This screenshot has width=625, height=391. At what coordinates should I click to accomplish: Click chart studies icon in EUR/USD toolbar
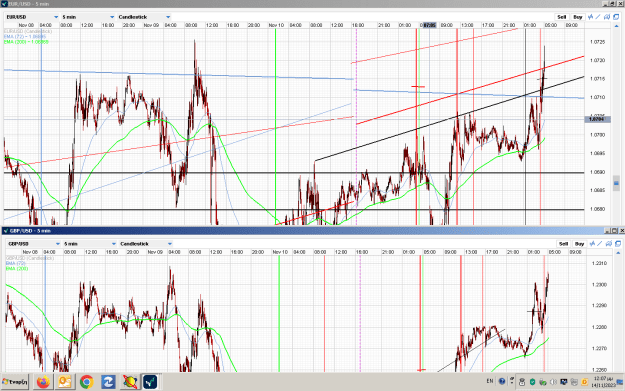pos(607,17)
